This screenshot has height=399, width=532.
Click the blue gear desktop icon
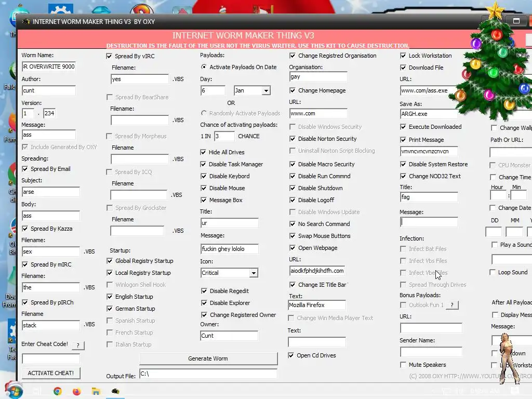pos(60,9)
